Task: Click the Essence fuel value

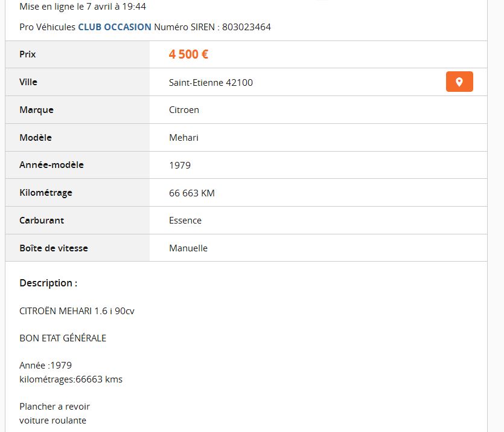Action: pyautogui.click(x=185, y=221)
